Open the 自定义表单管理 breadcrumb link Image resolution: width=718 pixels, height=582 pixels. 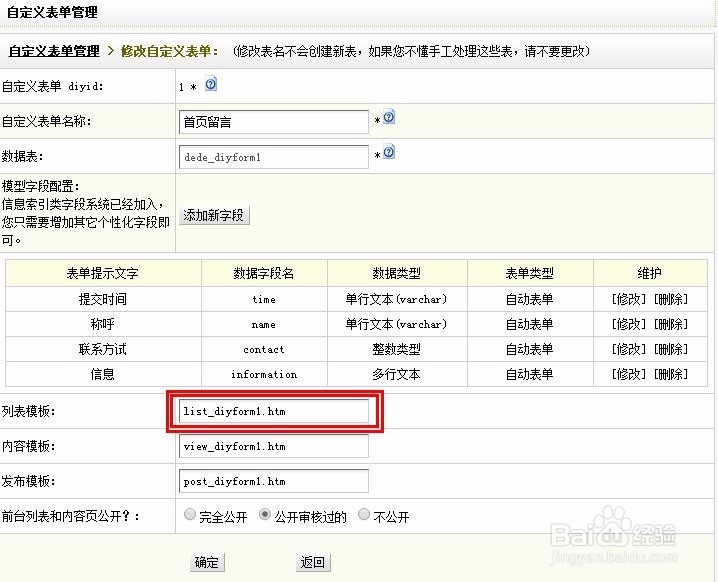54,51
